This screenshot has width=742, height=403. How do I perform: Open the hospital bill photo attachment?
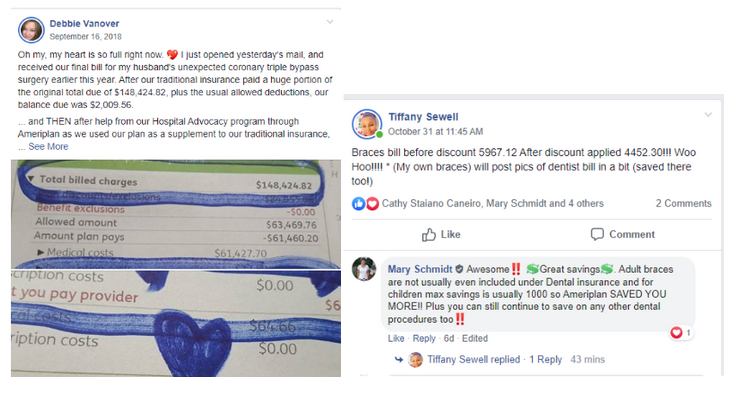click(176, 268)
